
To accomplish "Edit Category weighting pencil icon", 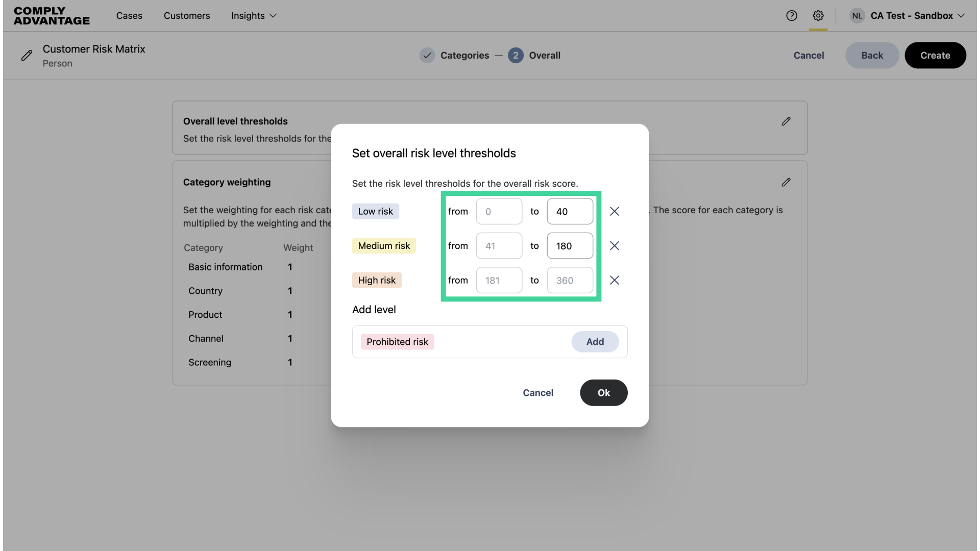I will point(786,182).
